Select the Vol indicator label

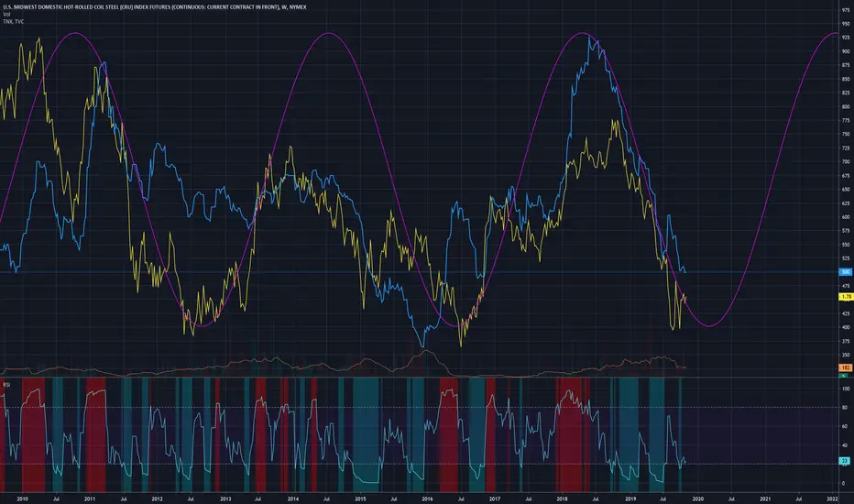coord(6,14)
